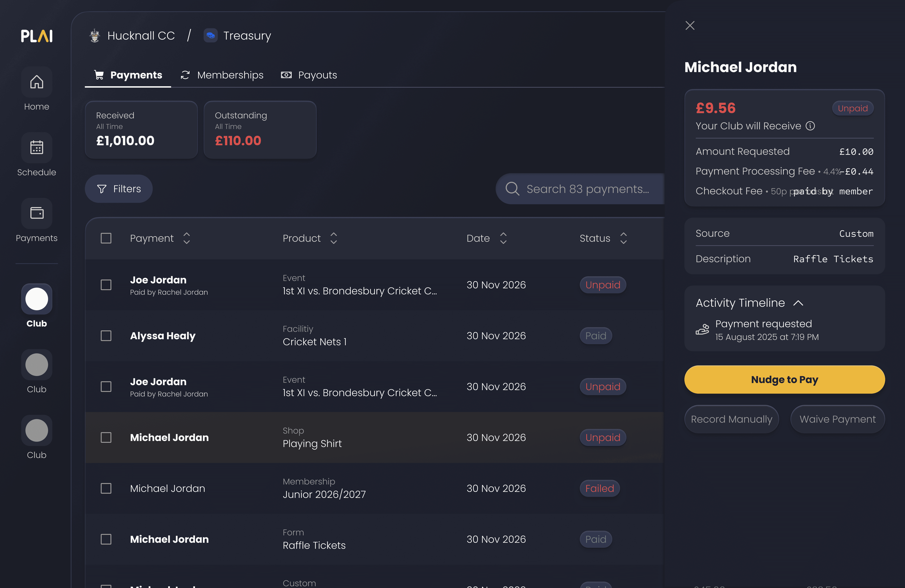The height and width of the screenshot is (588, 905).
Task: Check the Alyssa Healy row checkbox
Action: (106, 336)
